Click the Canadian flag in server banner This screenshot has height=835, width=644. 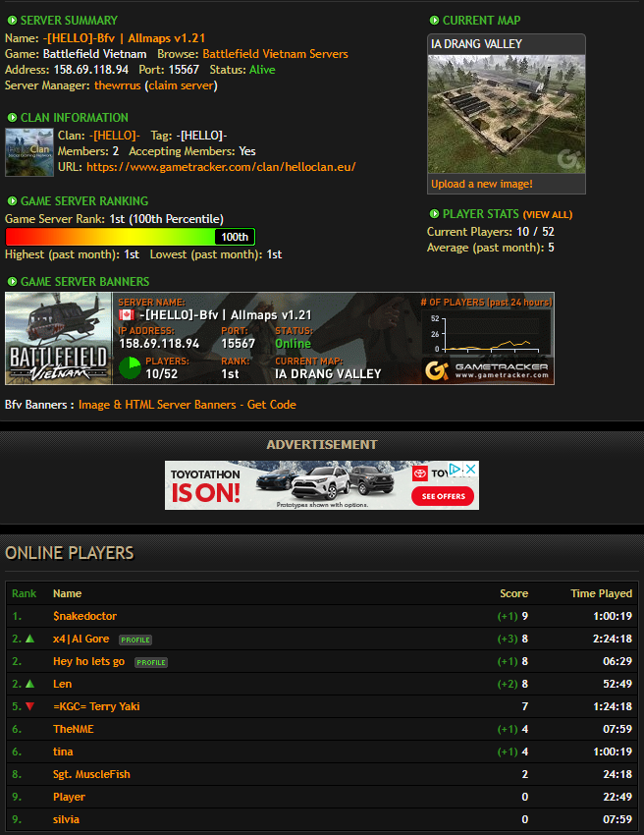coord(127,314)
